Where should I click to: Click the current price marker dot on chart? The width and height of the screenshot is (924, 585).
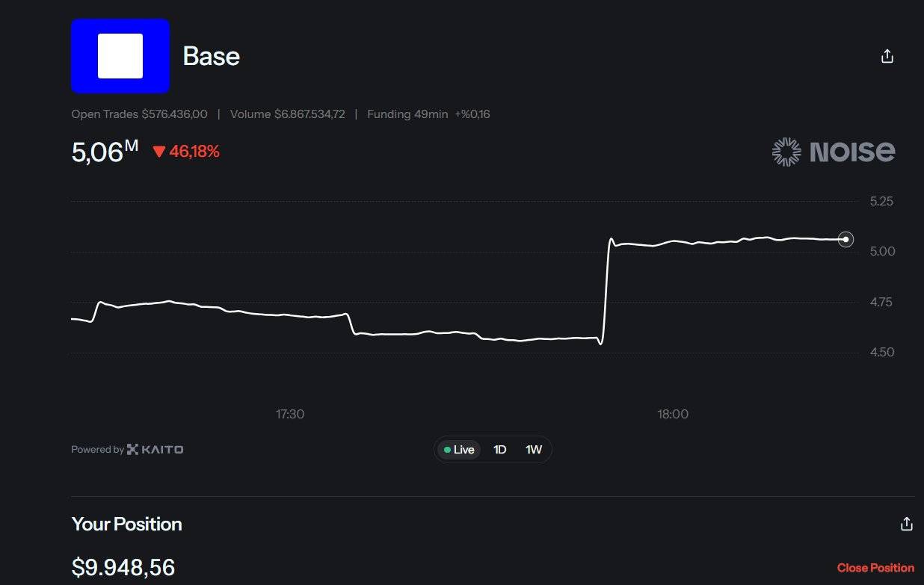click(846, 239)
